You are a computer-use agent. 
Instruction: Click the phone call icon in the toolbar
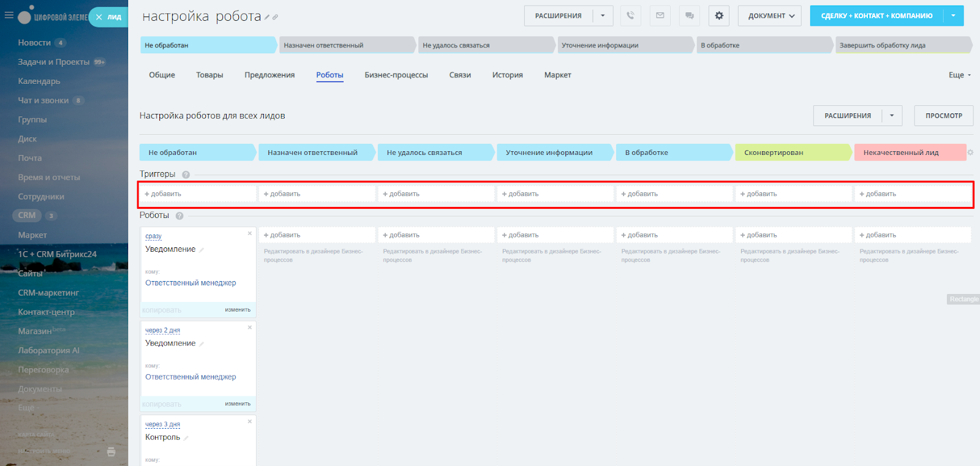click(630, 16)
